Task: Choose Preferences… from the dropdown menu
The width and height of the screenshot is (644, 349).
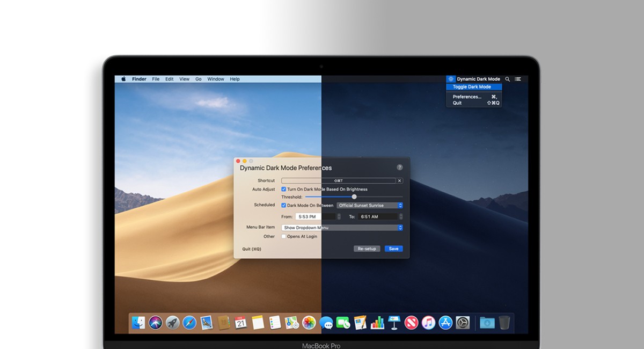Action: tap(467, 97)
